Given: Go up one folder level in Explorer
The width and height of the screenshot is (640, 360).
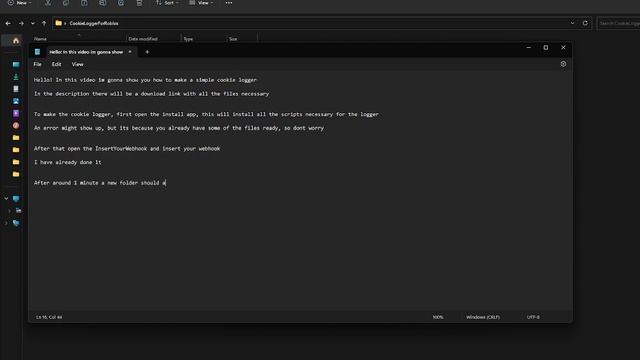Looking at the screenshot, I should 44,23.
